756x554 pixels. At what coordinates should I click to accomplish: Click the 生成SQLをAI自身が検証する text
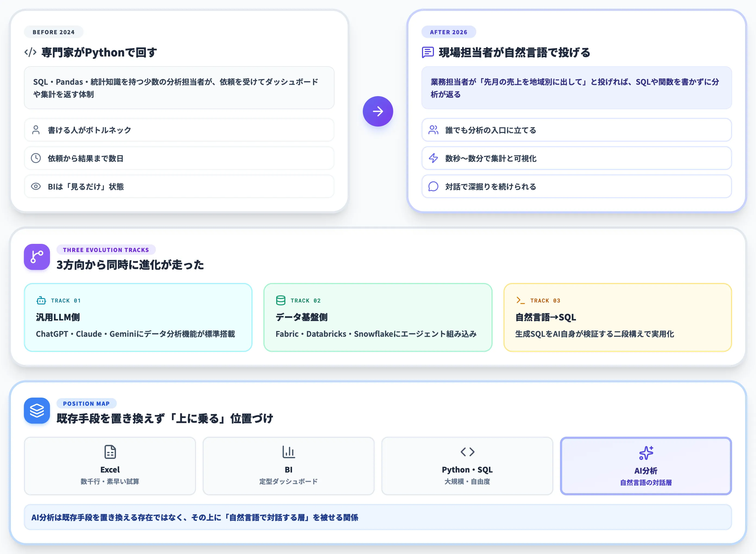point(595,334)
